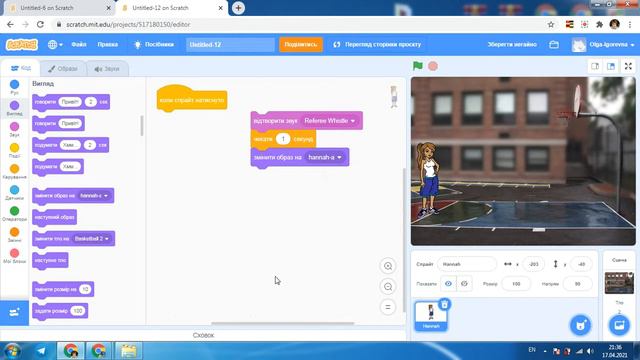Open the Файл menu
Image resolution: width=640 pixels, height=360 pixels.
click(79, 44)
